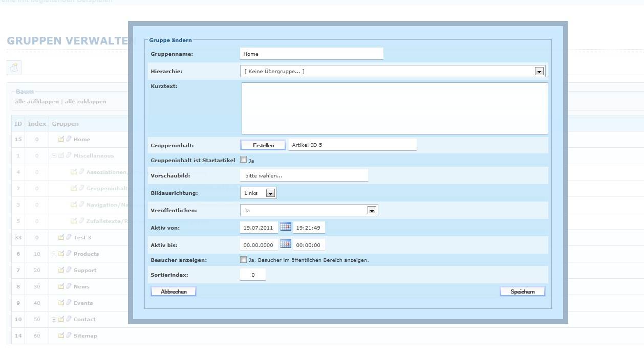Click the paperclip icon next to Support
Viewport: 644px width, 359px height.
coord(68,270)
